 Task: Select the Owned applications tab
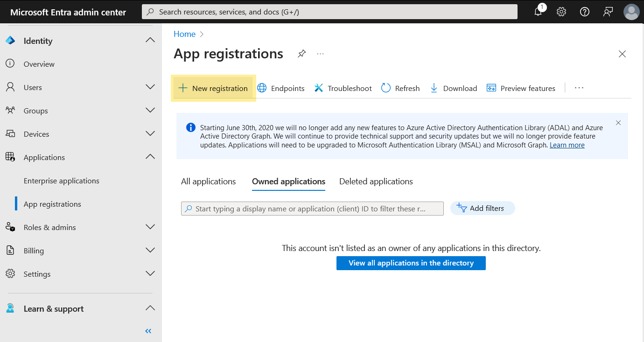click(288, 181)
